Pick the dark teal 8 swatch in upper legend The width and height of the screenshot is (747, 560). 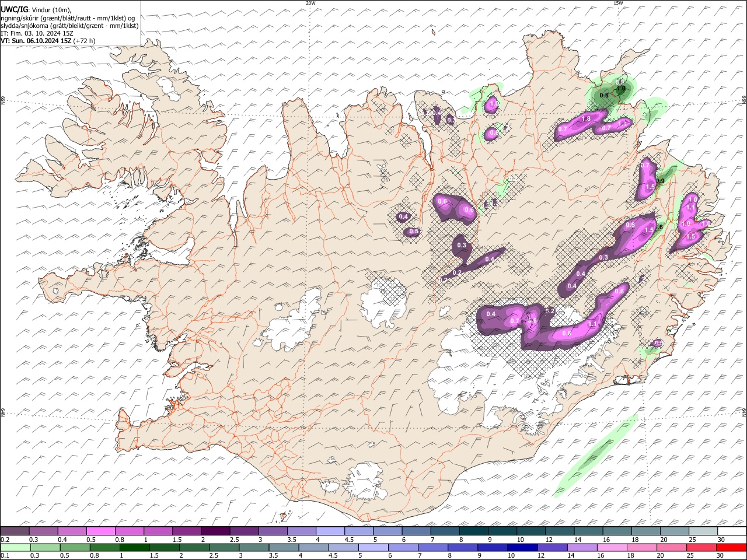(x=473, y=531)
